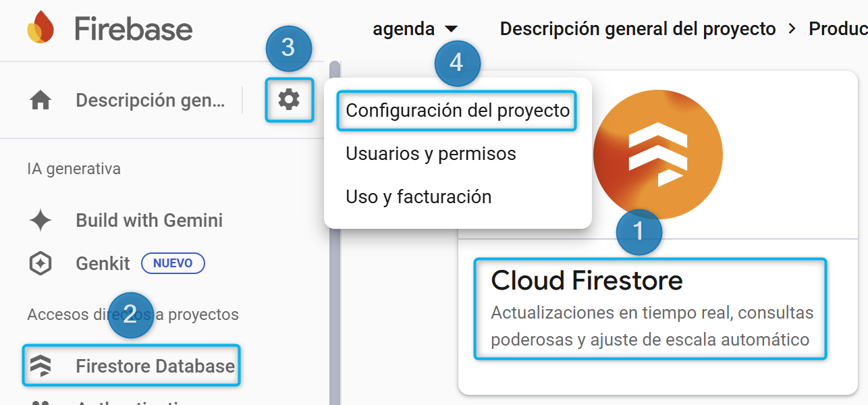Expand the truncated Descripción gen... sidebar entry
Image resolution: width=868 pixels, height=405 pixels.
coord(150,99)
